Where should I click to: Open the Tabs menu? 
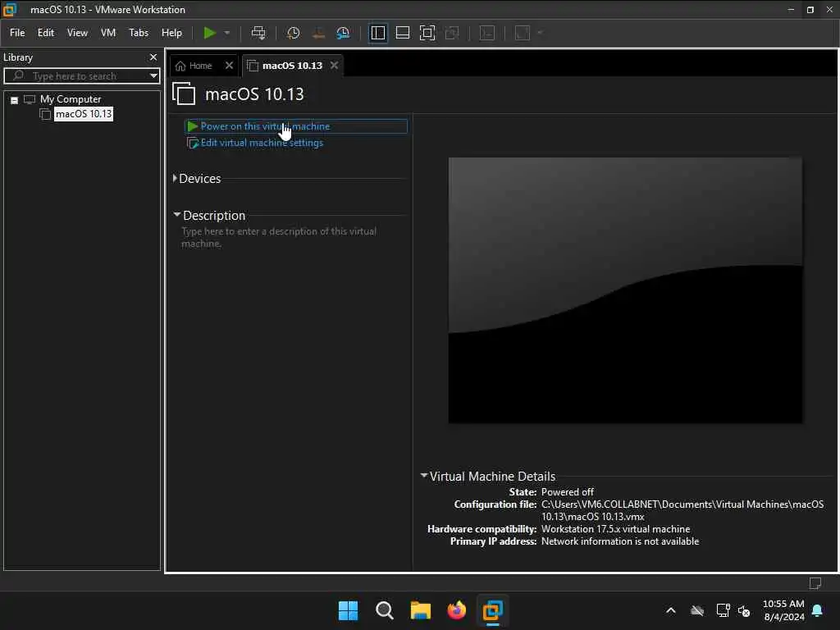(139, 33)
